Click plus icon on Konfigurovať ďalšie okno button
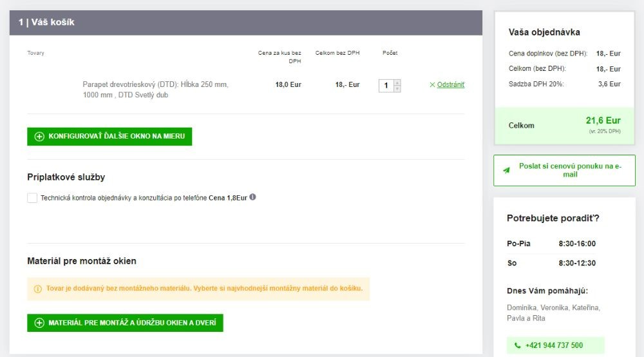Image resolution: width=644 pixels, height=357 pixels. coord(39,137)
